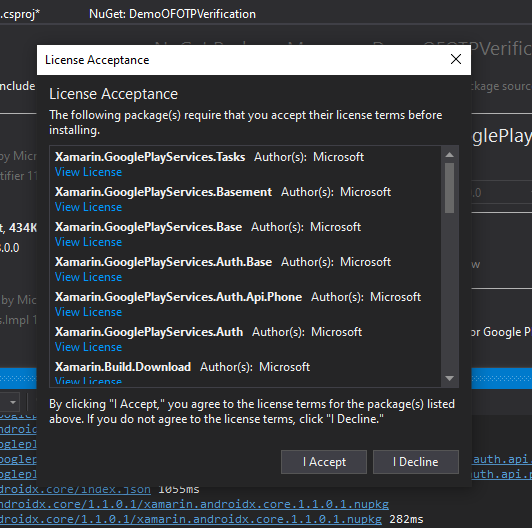
Task: Select Xamarin.GooglePlayServices.Tasks package name
Action: point(150,157)
